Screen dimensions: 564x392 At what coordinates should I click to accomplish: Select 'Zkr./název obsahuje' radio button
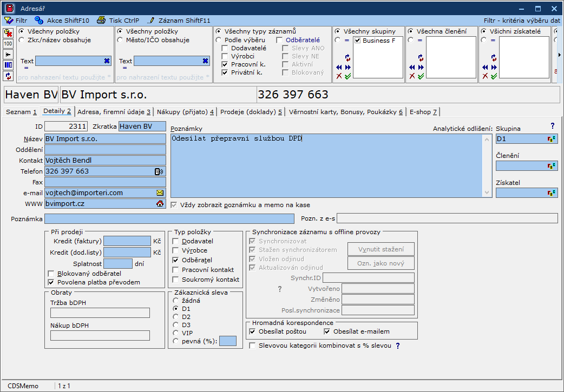[x=22, y=40]
